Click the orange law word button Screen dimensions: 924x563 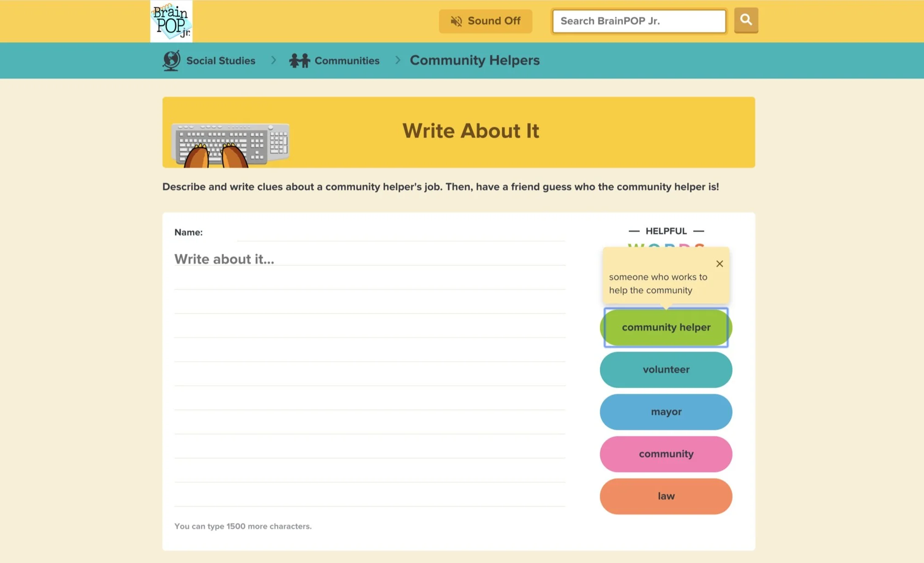point(666,496)
